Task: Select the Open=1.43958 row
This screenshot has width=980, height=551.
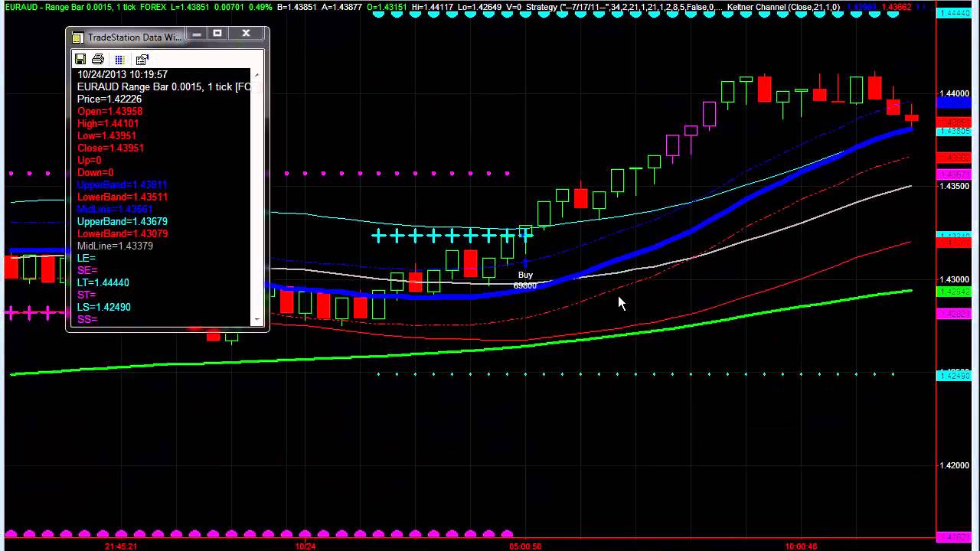Action: pyautogui.click(x=109, y=111)
